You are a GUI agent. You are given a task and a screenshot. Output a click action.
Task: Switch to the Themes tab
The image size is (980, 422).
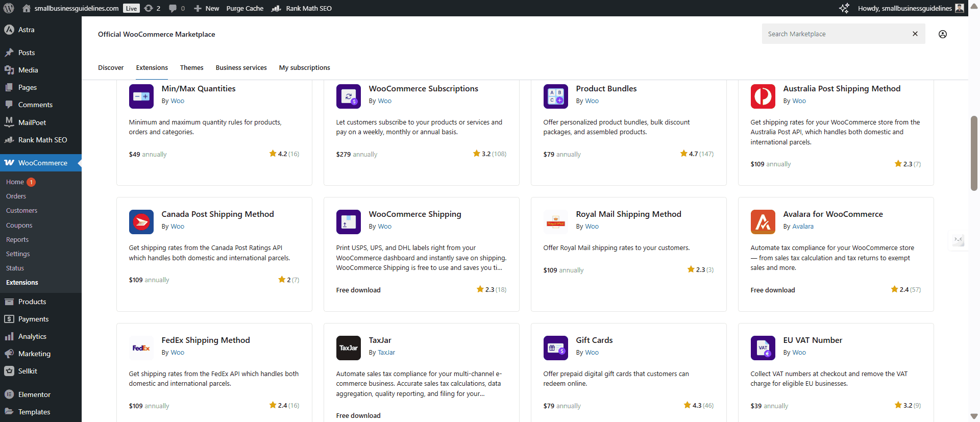tap(191, 67)
